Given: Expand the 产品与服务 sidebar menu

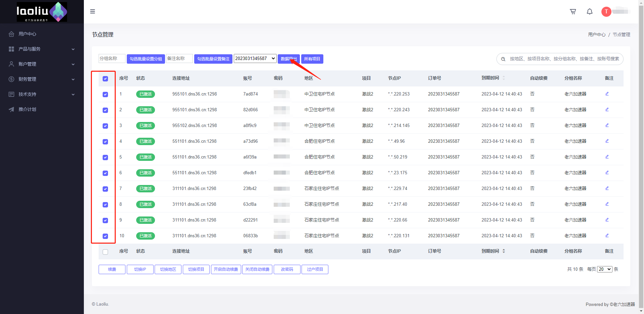Looking at the screenshot, I should [42, 49].
